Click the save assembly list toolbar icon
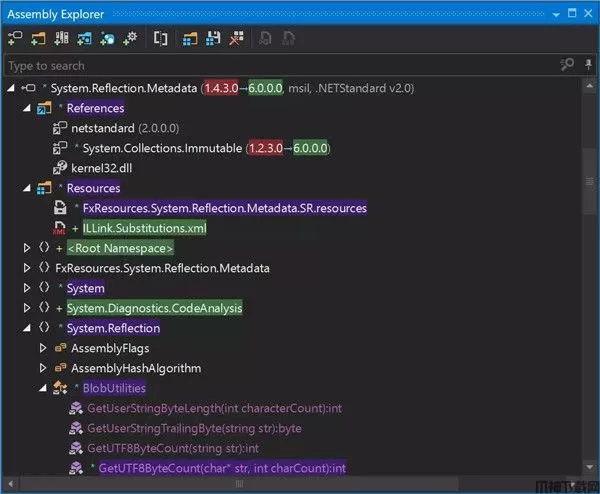This screenshot has height=494, width=600. click(213, 39)
